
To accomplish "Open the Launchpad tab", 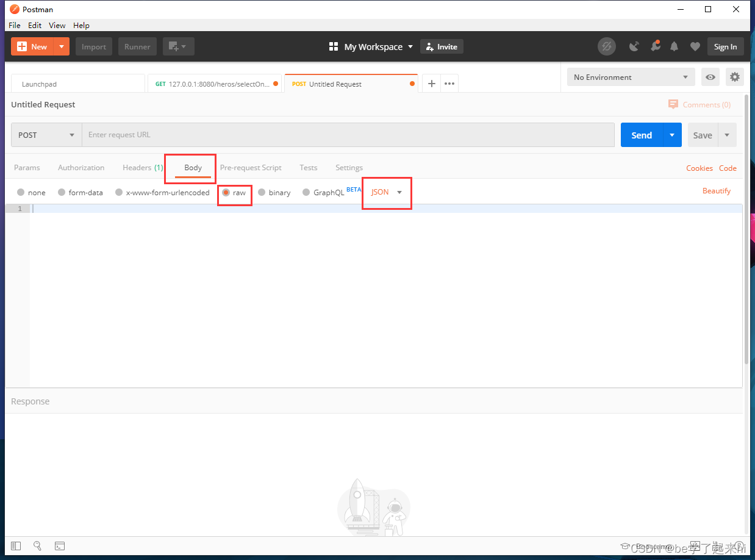I will tap(78, 84).
